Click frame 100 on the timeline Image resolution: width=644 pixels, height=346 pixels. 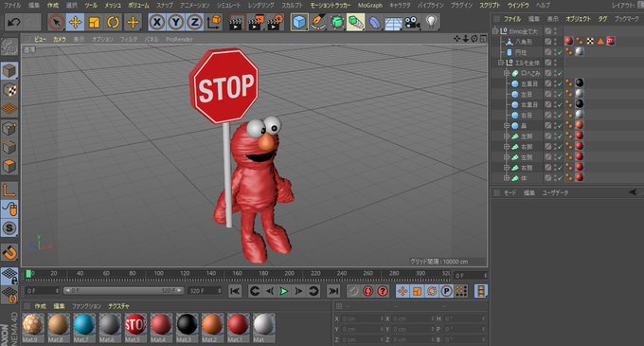pyautogui.click(x=158, y=273)
